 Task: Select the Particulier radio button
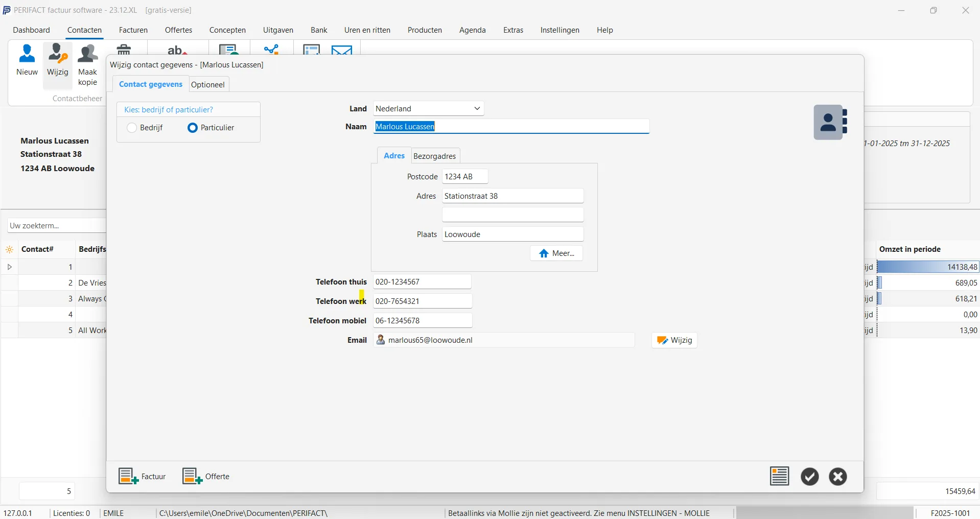pyautogui.click(x=193, y=128)
